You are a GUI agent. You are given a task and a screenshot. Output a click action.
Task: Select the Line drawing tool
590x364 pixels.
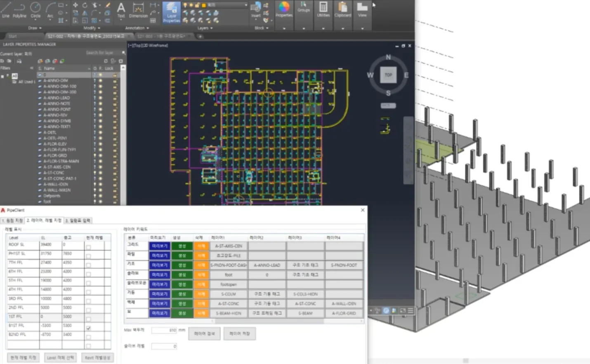click(x=6, y=10)
